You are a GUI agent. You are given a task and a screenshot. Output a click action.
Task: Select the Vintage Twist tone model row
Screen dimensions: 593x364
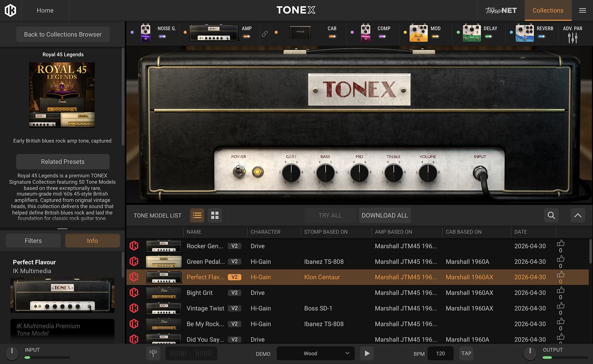pos(358,308)
